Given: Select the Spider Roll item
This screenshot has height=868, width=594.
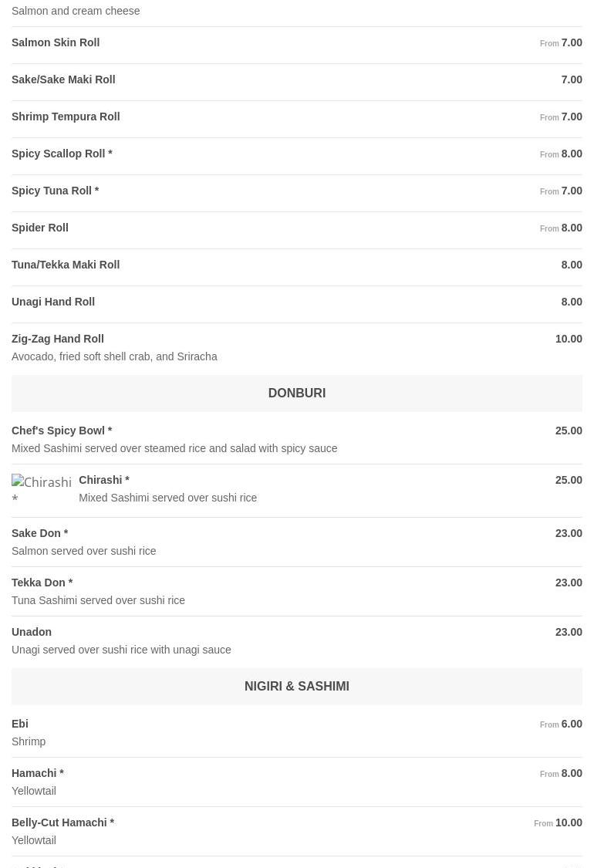Looking at the screenshot, I should pos(297,228).
